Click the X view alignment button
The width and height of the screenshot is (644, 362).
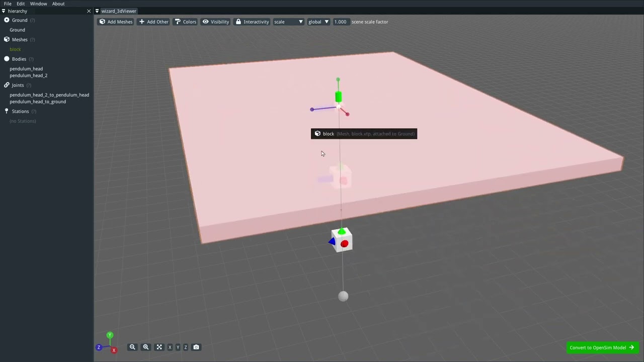(170, 347)
